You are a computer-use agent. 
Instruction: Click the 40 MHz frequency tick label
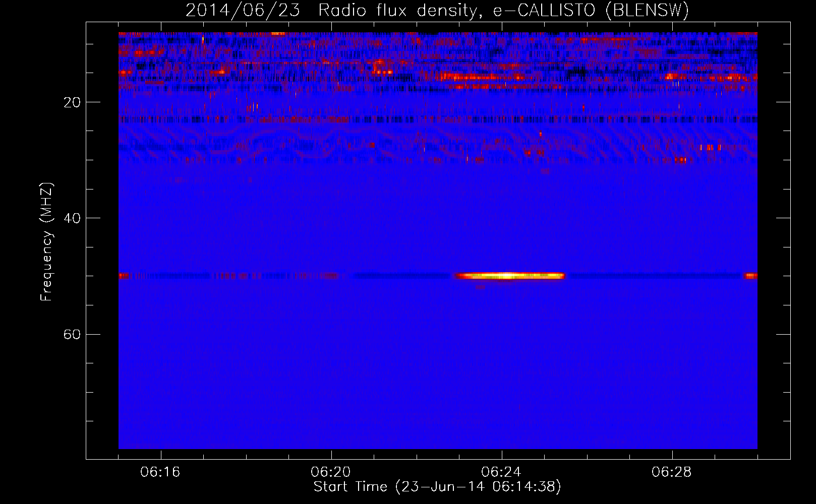point(72,218)
